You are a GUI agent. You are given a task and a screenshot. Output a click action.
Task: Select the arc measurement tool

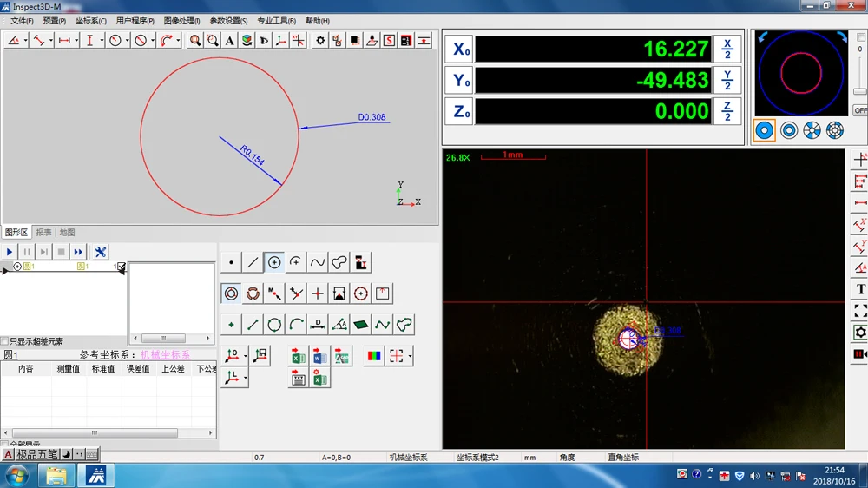pos(296,262)
